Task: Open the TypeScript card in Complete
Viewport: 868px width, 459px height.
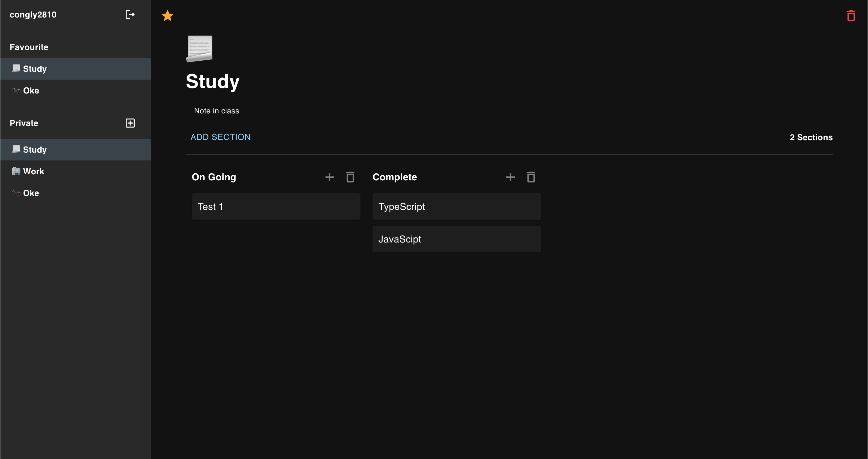Action: (x=456, y=206)
